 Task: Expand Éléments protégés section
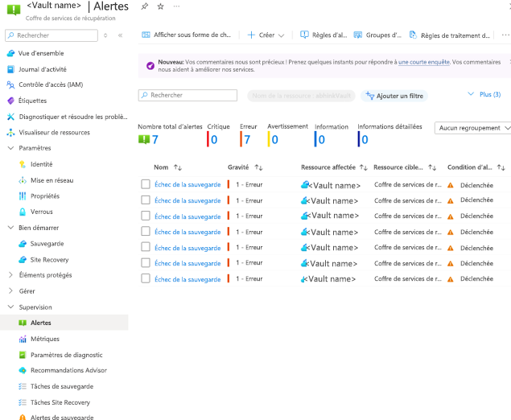tap(10, 275)
